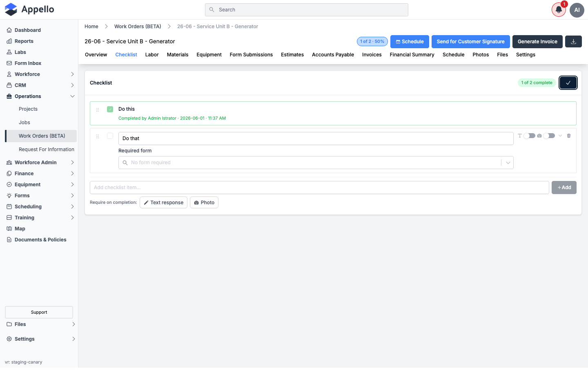Toggle 'Text response' require on completion
Viewport: 588px width, 375px height.
point(163,203)
